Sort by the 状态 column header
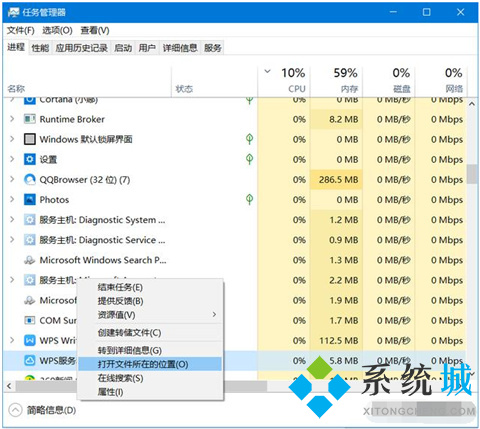 coord(215,81)
